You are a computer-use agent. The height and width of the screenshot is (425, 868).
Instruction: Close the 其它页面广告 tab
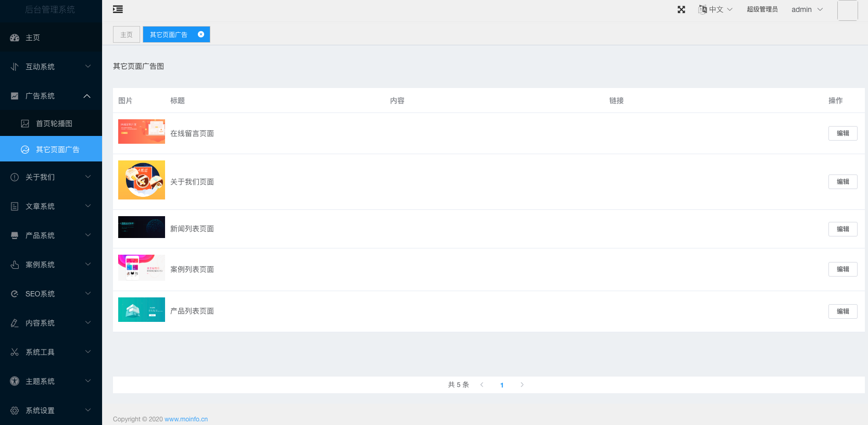coord(201,34)
